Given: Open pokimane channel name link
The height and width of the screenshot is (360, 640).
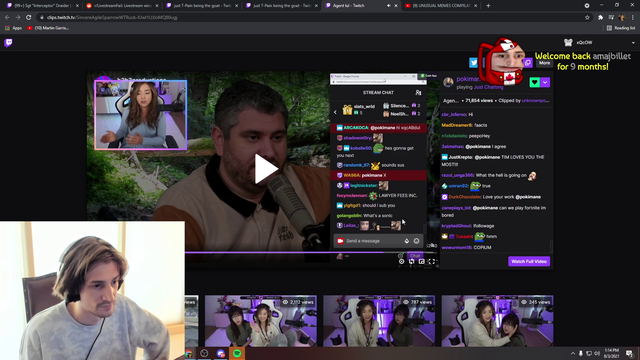Looking at the screenshot, I should coord(467,79).
